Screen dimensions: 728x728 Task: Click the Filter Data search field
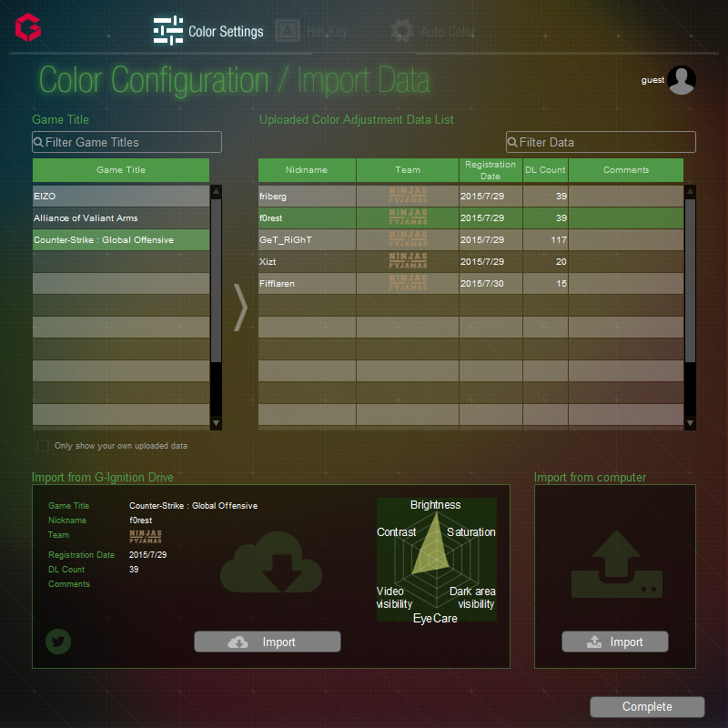601,142
